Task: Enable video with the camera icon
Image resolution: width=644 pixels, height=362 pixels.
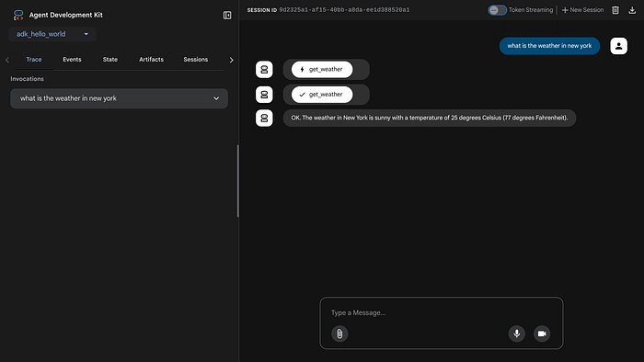Action: 542,334
